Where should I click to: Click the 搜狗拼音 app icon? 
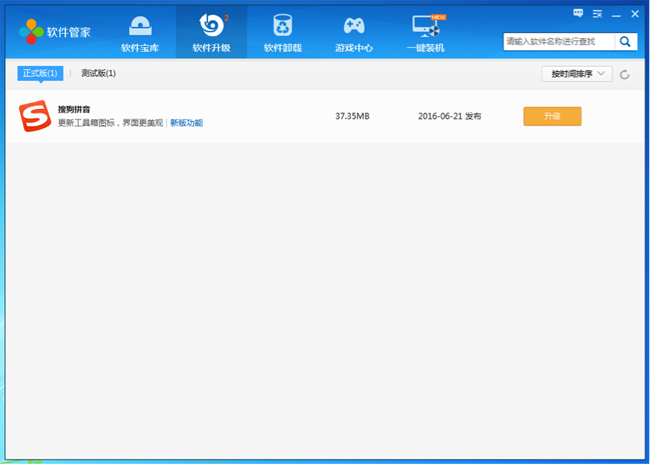point(33,116)
